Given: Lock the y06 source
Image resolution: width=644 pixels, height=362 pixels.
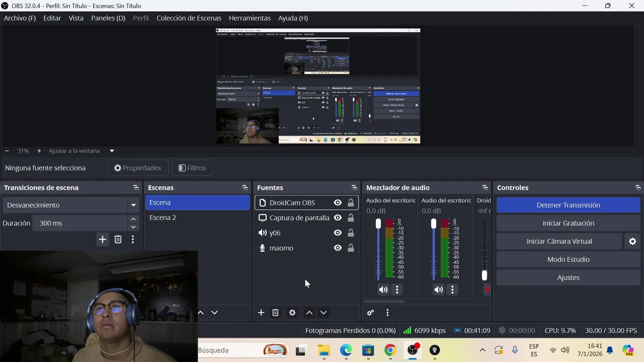Looking at the screenshot, I should tap(351, 233).
